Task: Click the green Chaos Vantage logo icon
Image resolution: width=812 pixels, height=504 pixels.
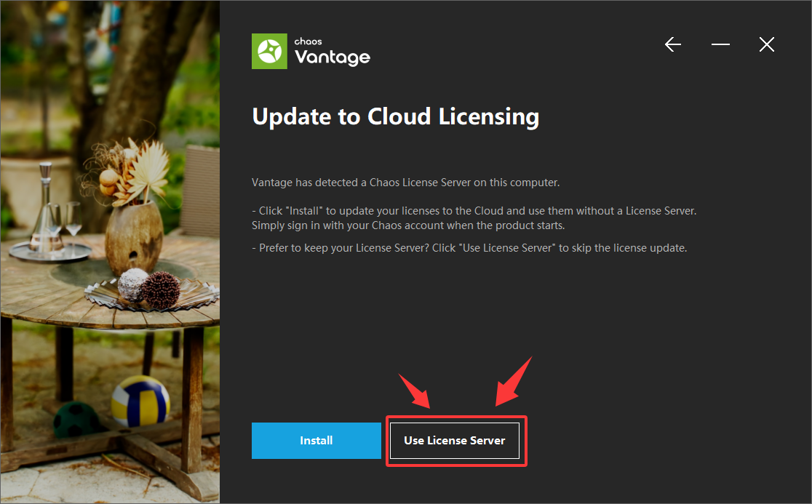Action: [269, 51]
